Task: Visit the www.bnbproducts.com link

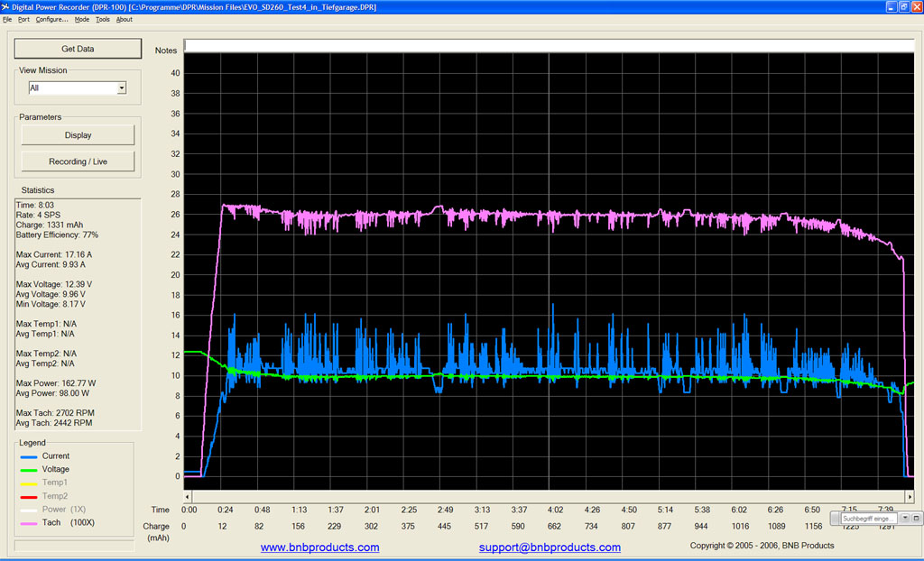Action: pos(320,547)
